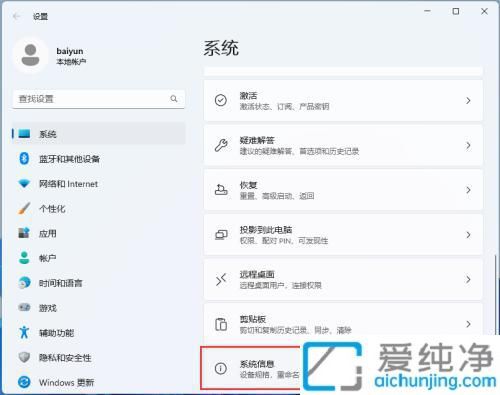Select 系统 in the left navigation
Image resolution: width=500 pixels, height=395 pixels.
99,134
